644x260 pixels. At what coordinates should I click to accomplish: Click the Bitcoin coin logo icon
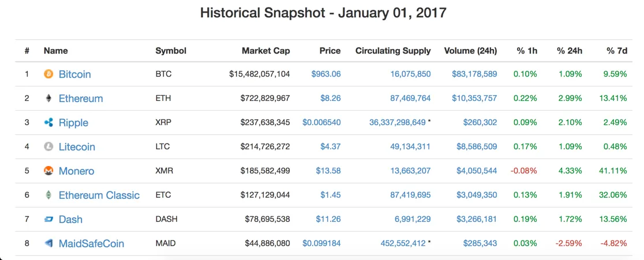tap(48, 74)
